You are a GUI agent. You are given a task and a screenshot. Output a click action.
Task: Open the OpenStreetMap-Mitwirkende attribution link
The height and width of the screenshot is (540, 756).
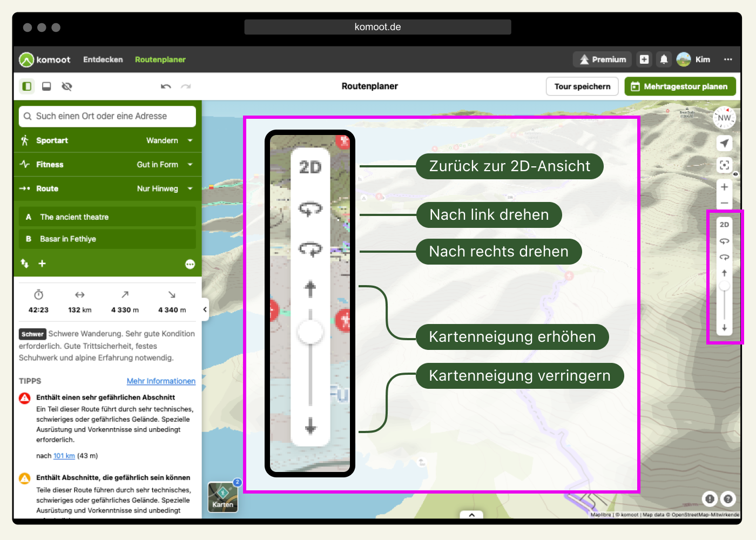(x=705, y=515)
